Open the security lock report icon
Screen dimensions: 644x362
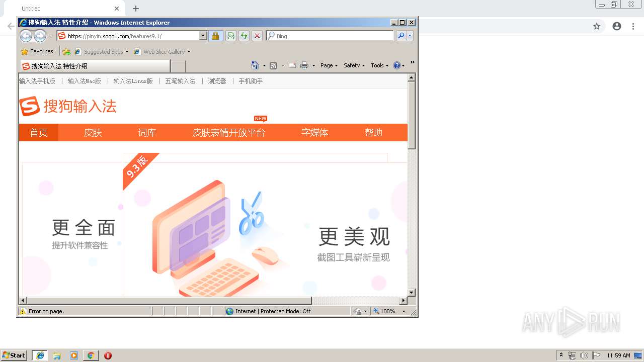pos(215,36)
